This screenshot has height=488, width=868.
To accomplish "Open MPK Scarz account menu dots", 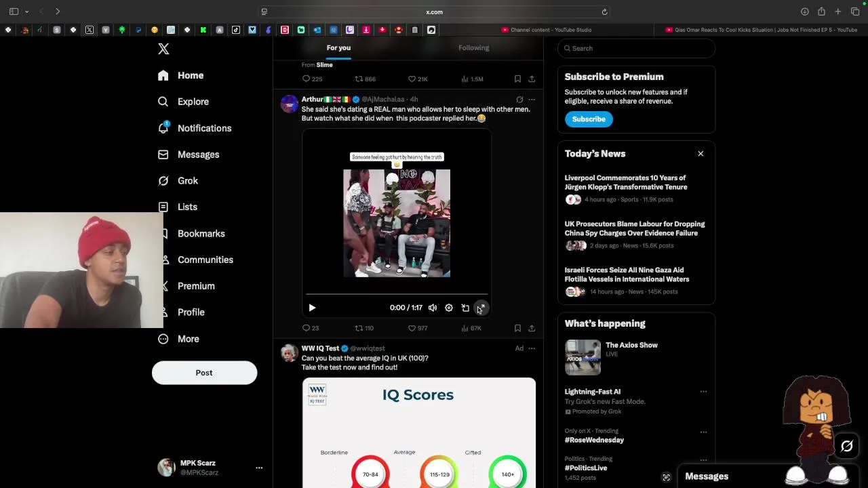I will [x=259, y=468].
